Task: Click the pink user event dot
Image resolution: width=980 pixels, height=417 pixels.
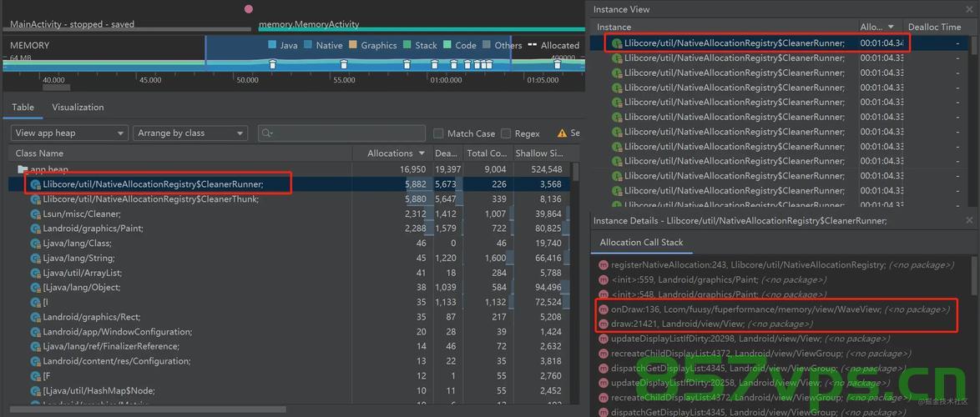Action: pyautogui.click(x=249, y=8)
